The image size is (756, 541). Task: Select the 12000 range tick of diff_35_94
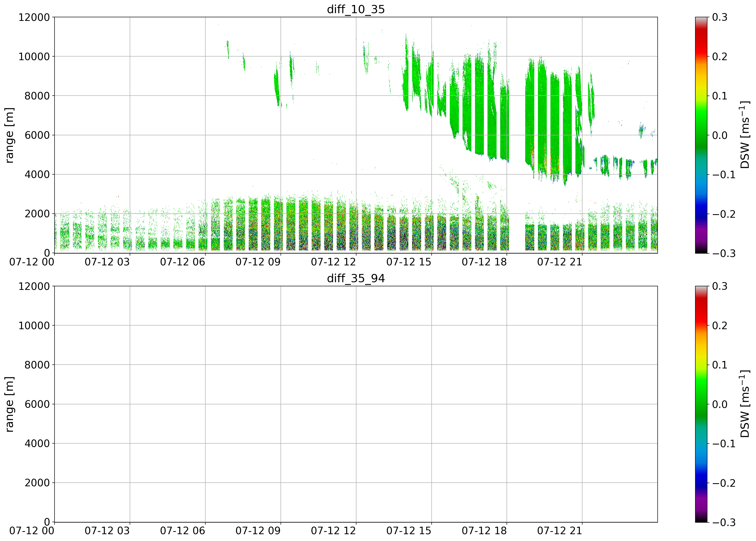(x=34, y=287)
